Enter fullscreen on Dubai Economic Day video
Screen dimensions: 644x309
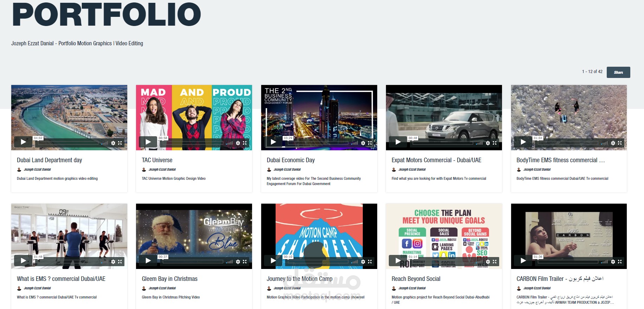click(x=370, y=143)
